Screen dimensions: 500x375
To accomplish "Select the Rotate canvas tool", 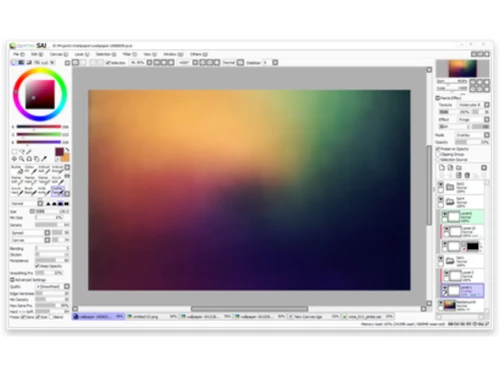I will pyautogui.click(x=29, y=159).
